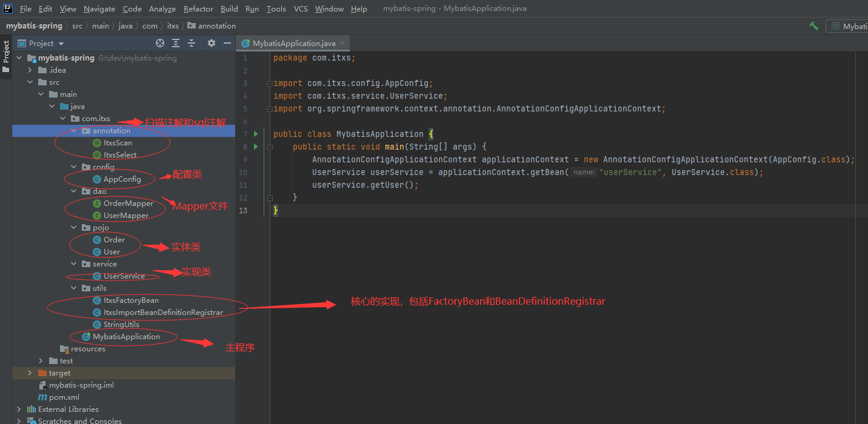Select the MybatisApplication.java editor tab
The image size is (868, 424).
click(294, 44)
